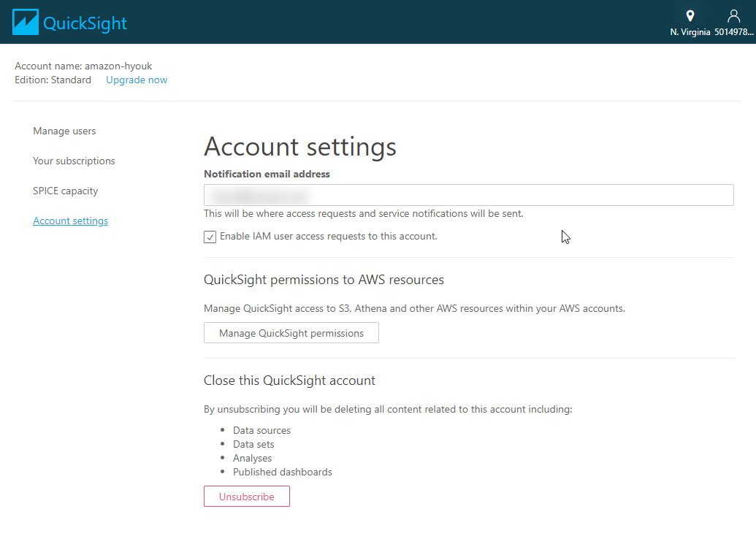
Task: Click the 'Analyses' list item
Action: (252, 459)
